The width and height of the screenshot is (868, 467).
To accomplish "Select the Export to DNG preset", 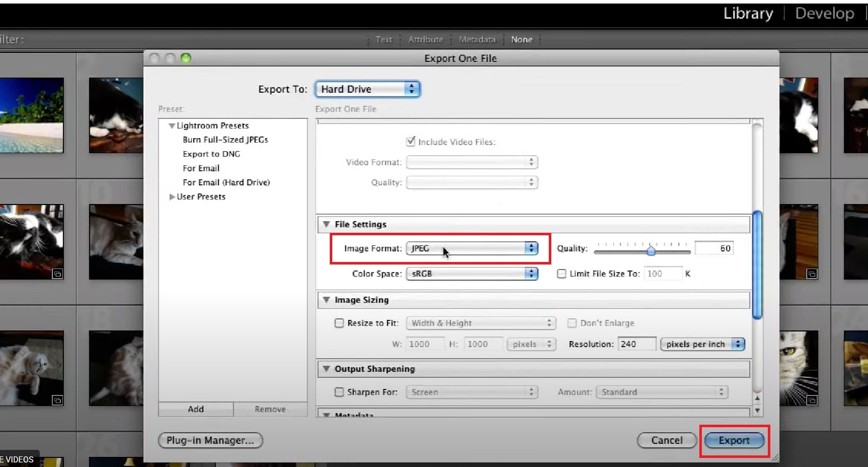I will [211, 154].
